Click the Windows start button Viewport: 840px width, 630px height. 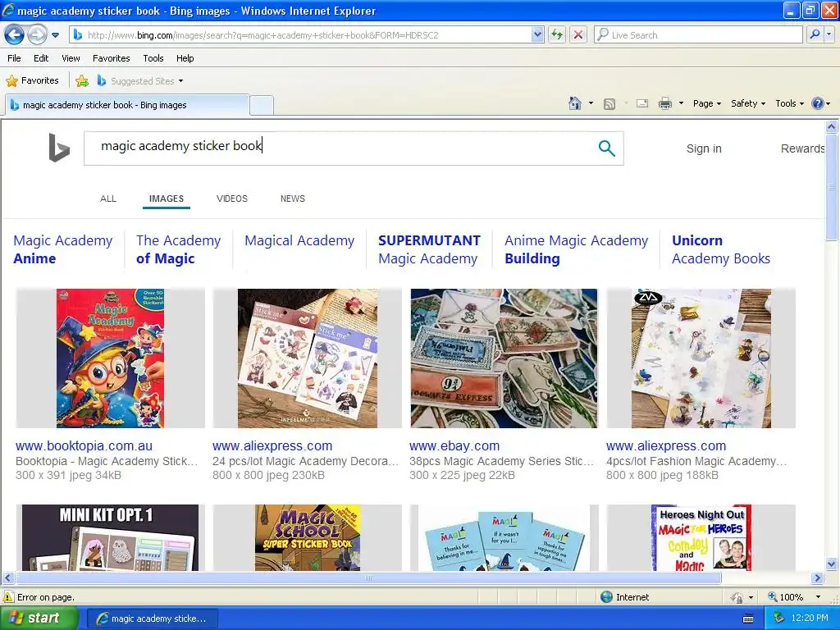pyautogui.click(x=39, y=619)
